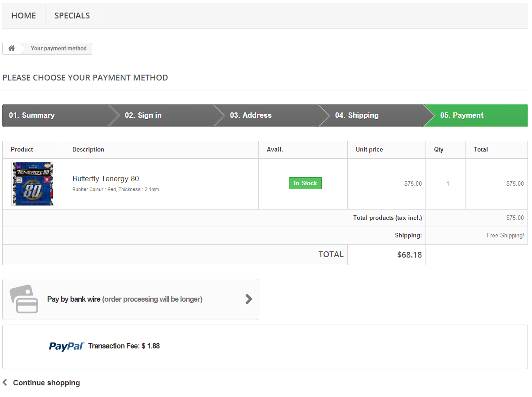
Task: Click the Continue shopping link
Action: pos(46,383)
